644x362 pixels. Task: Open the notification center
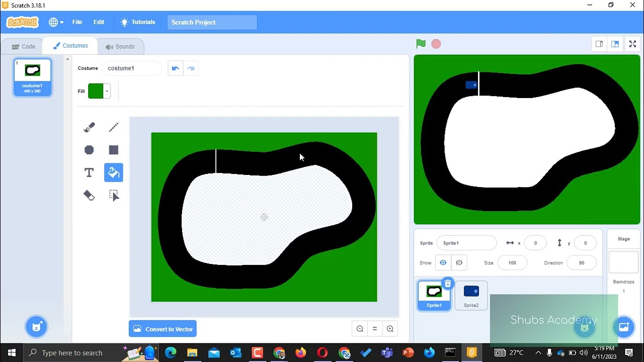[629, 352]
